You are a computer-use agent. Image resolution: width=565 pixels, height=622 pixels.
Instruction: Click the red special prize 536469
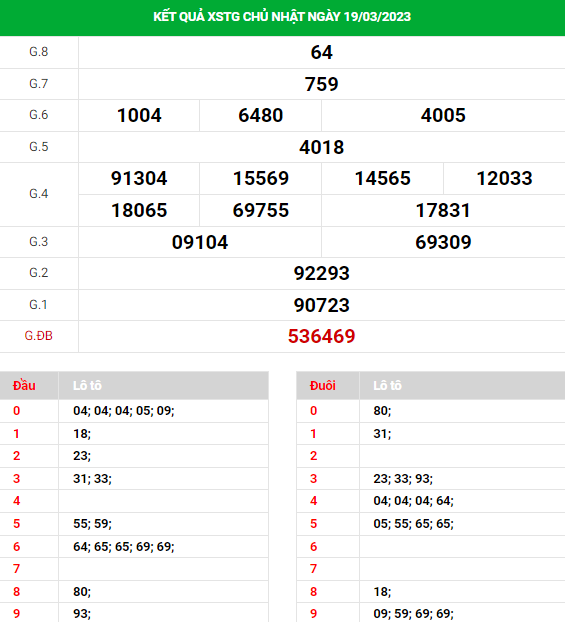pos(321,336)
